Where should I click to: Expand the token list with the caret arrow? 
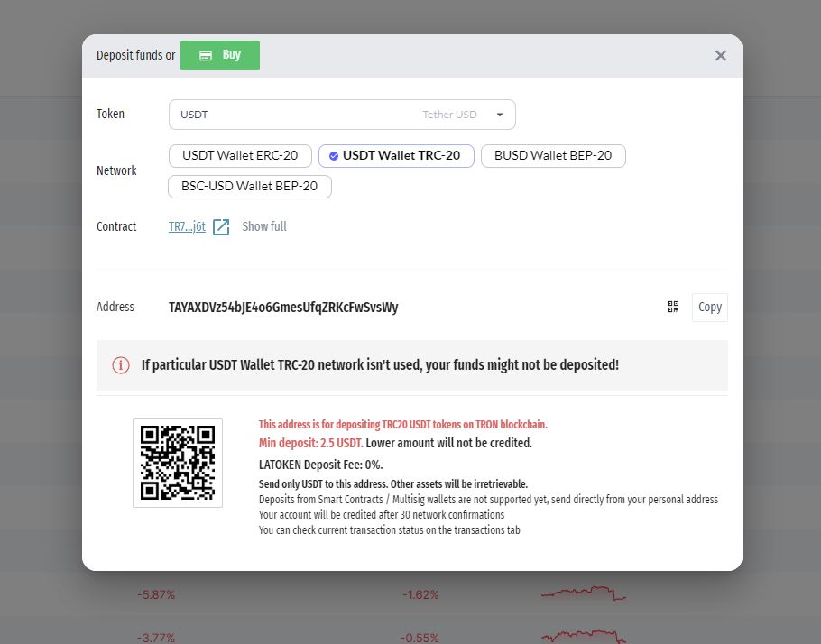pos(499,115)
